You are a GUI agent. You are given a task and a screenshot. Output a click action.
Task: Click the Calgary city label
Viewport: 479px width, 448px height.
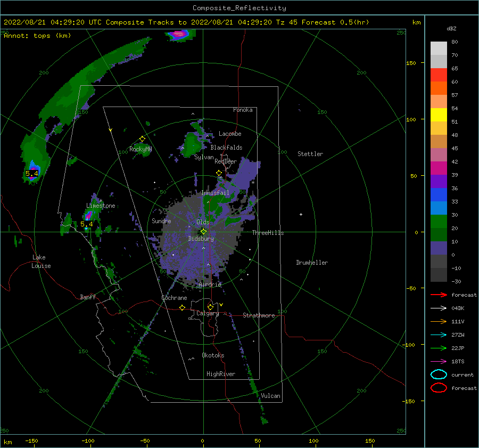pos(208,313)
